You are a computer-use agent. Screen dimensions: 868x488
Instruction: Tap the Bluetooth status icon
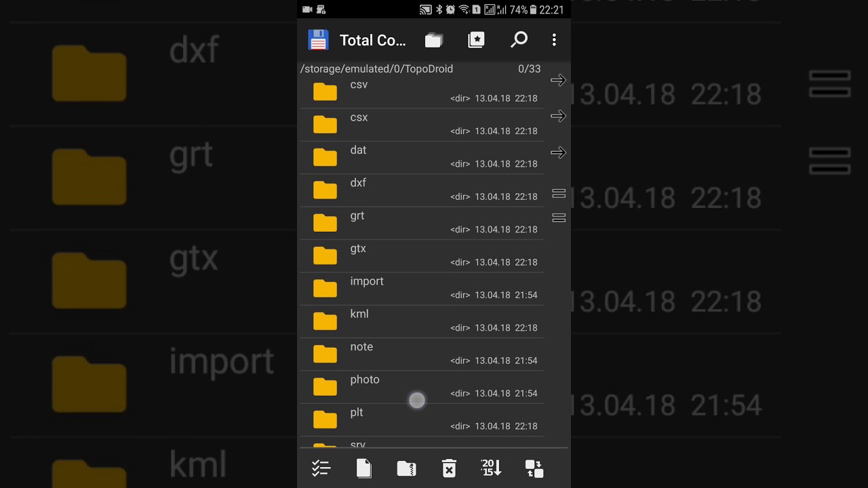pyautogui.click(x=439, y=9)
